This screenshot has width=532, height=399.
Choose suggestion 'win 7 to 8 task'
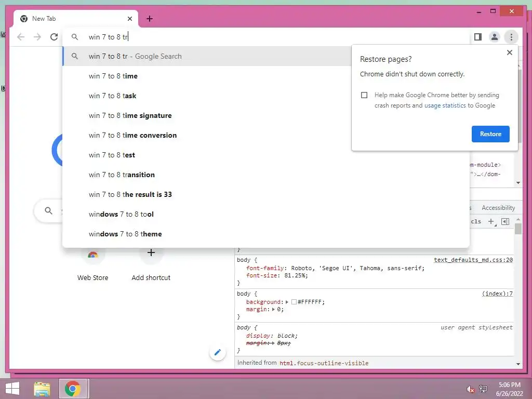tap(267, 96)
